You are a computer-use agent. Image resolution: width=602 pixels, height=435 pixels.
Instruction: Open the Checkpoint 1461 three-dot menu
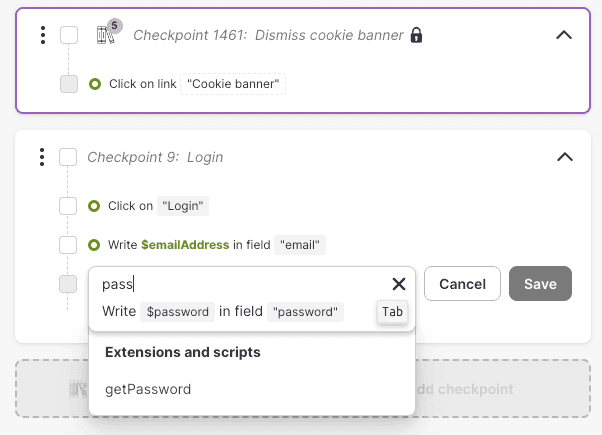(x=42, y=36)
